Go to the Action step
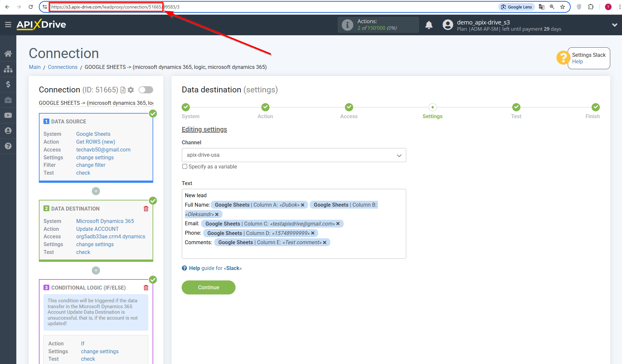Image resolution: width=622 pixels, height=364 pixels. pos(265,107)
